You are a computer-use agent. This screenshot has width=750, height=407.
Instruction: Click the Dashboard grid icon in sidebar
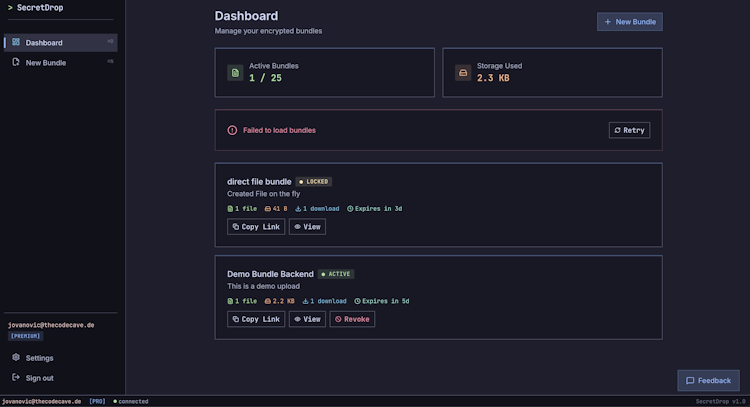[16, 42]
